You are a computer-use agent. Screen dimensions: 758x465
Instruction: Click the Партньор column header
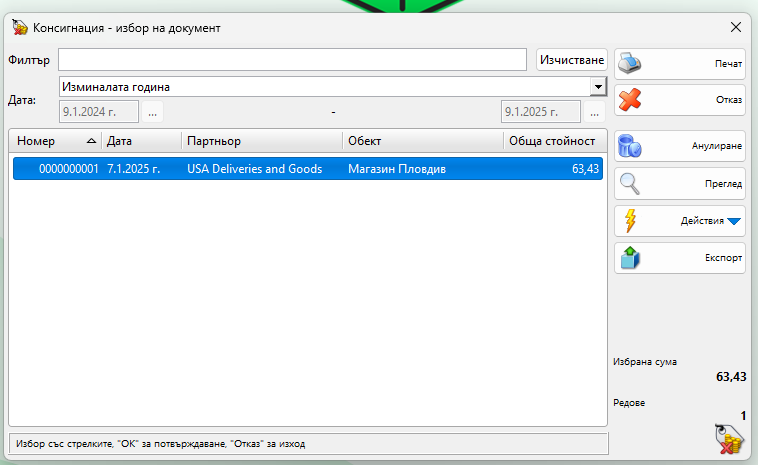(260, 141)
